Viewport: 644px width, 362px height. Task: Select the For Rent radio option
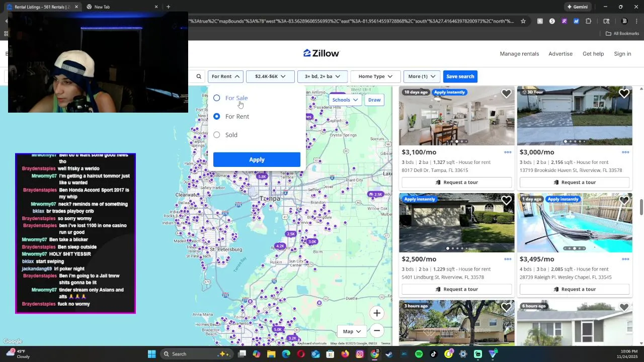coord(217,116)
